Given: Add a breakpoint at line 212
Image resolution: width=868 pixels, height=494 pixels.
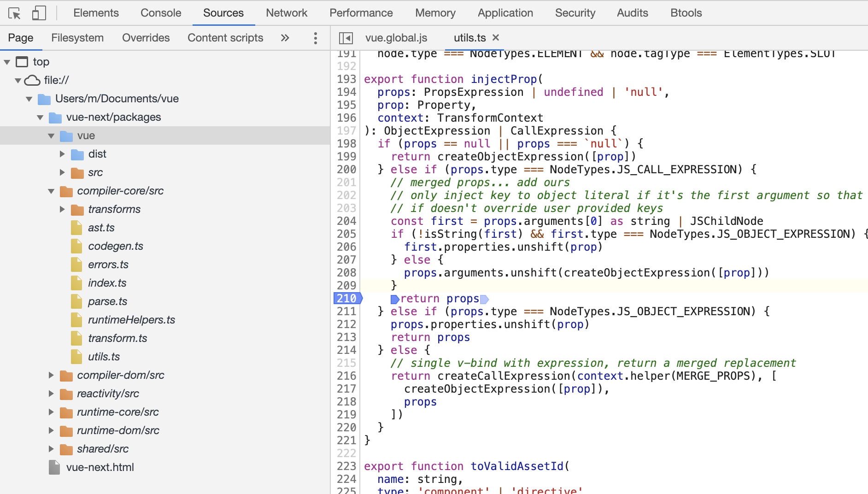Looking at the screenshot, I should click(346, 324).
